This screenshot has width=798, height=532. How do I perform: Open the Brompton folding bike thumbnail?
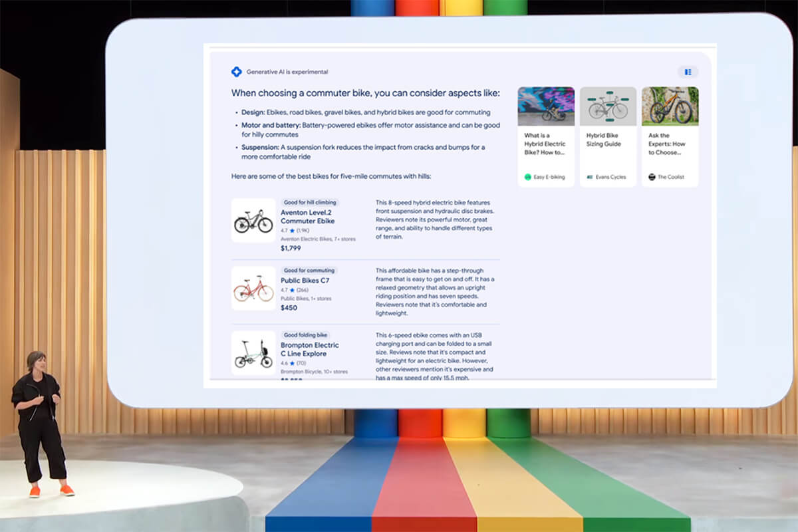[x=253, y=352]
